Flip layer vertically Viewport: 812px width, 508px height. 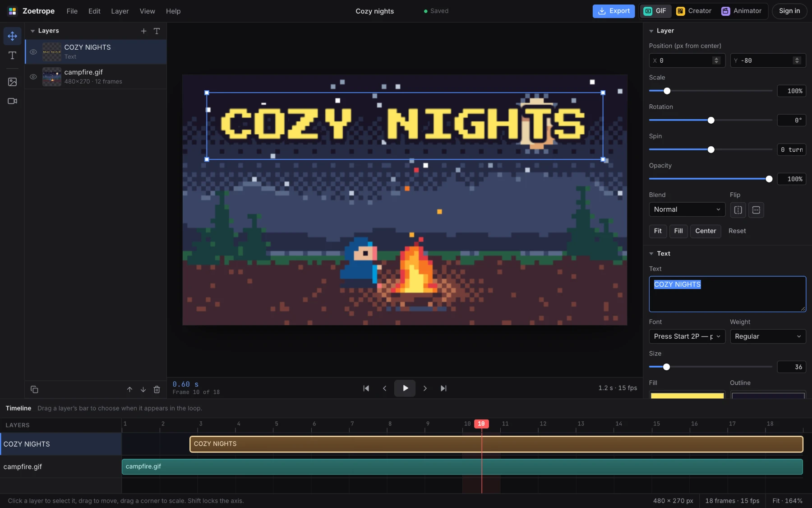(756, 210)
